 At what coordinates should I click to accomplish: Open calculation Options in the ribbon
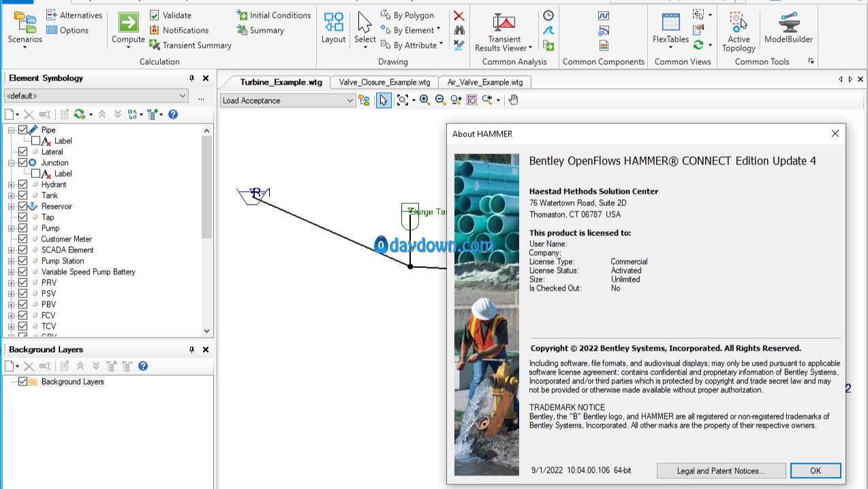[67, 30]
